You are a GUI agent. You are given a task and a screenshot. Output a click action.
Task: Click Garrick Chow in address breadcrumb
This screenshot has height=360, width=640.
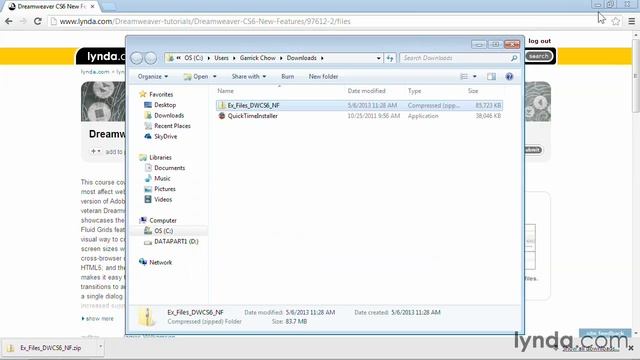258,58
